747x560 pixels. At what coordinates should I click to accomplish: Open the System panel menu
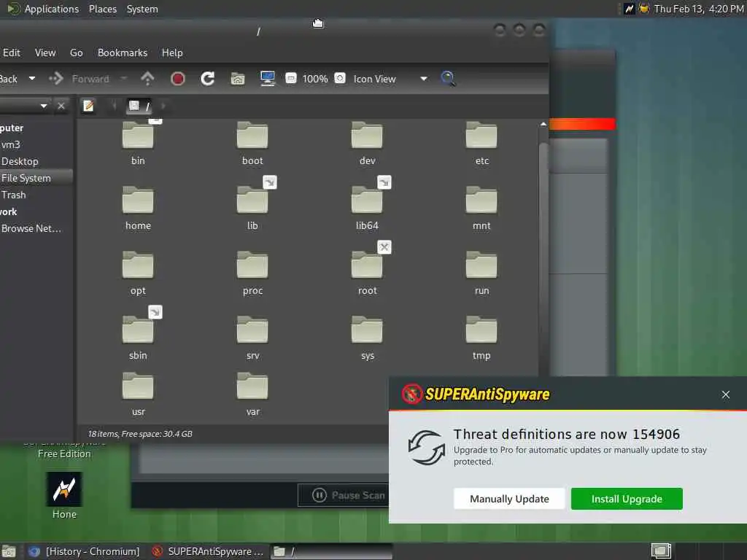click(142, 9)
